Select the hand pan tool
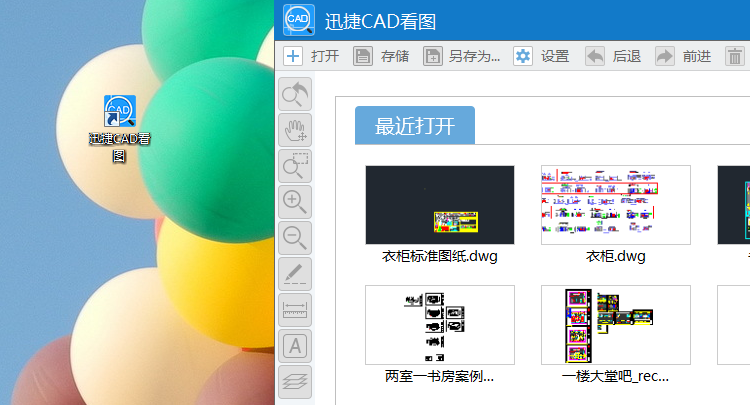Screen dimensions: 750x405 point(295,130)
